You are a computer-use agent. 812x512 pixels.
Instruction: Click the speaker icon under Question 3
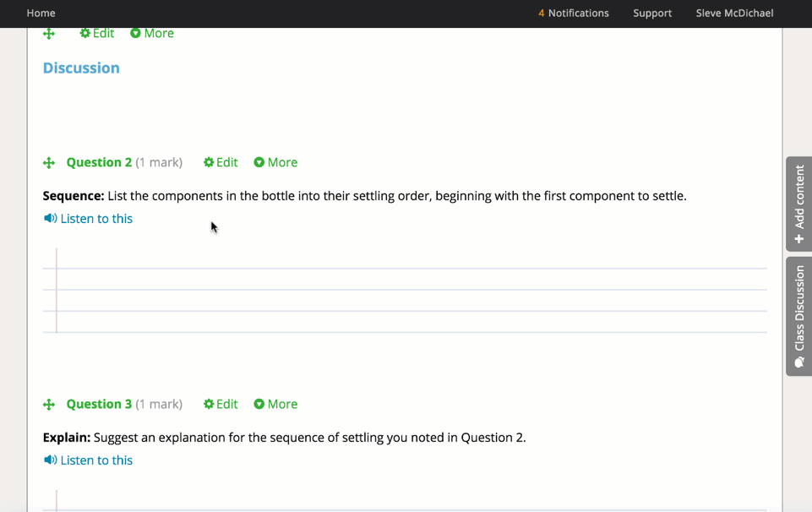(x=50, y=460)
